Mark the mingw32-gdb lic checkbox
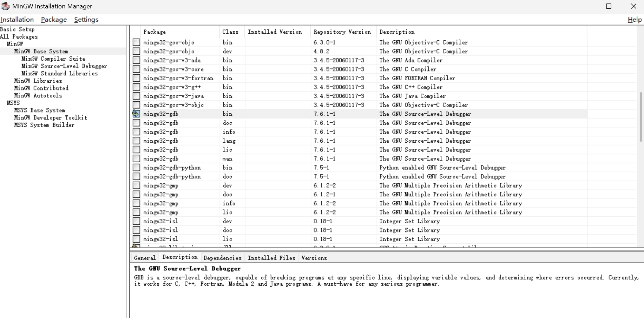 coord(136,149)
